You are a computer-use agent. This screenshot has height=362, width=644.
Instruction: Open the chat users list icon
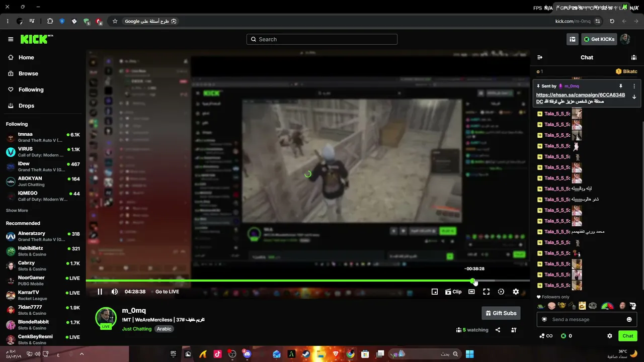click(x=634, y=57)
